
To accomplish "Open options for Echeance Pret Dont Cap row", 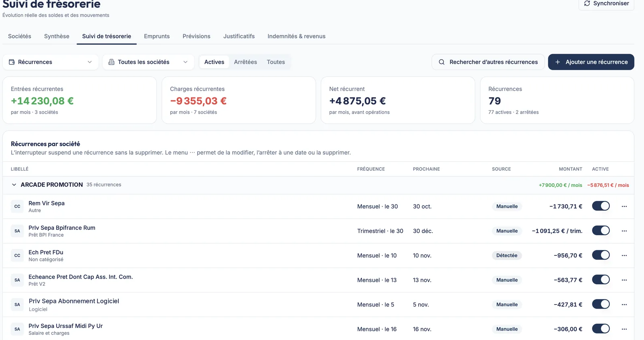I will pyautogui.click(x=624, y=280).
